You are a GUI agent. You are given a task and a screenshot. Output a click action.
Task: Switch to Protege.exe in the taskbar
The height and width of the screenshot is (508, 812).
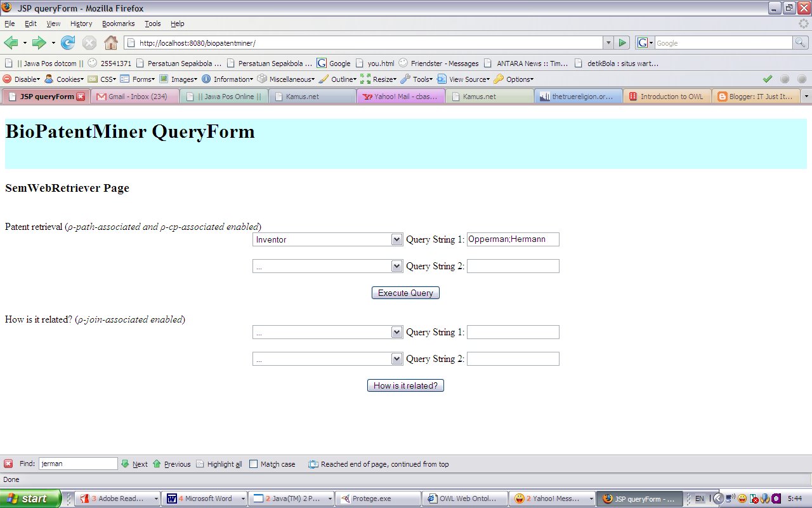click(377, 498)
